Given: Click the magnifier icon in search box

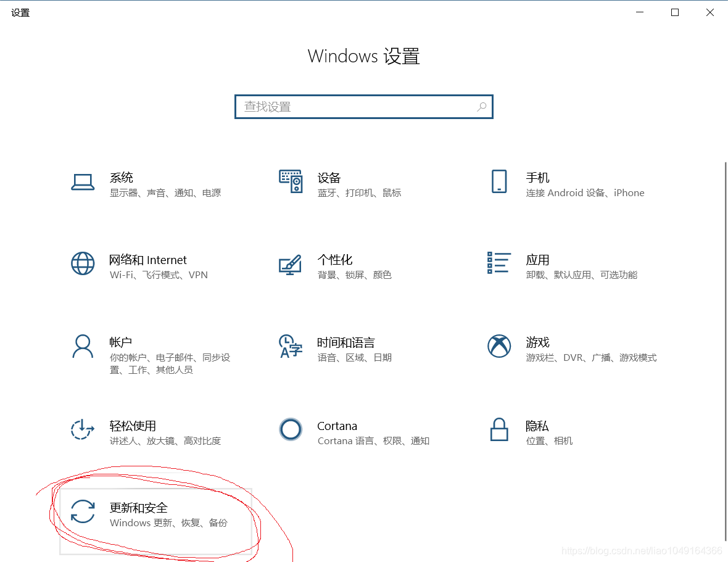Looking at the screenshot, I should coord(482,107).
